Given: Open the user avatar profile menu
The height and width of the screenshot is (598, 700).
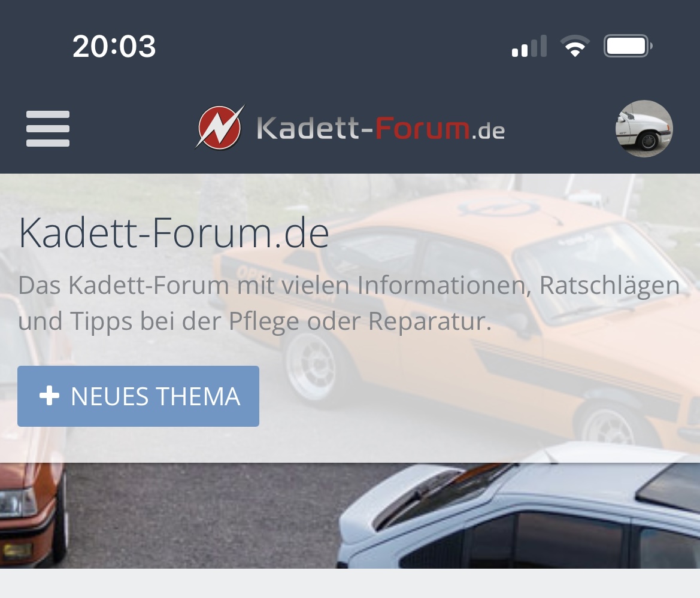Looking at the screenshot, I should tap(644, 129).
